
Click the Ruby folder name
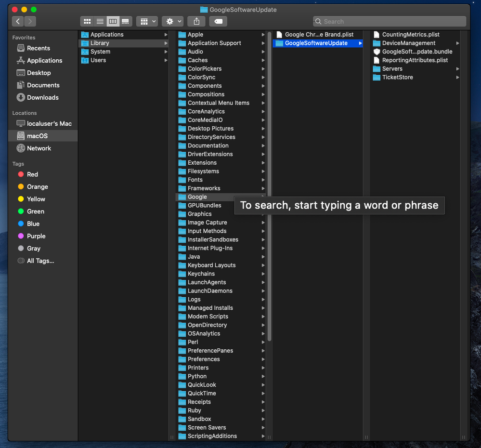pyautogui.click(x=195, y=410)
